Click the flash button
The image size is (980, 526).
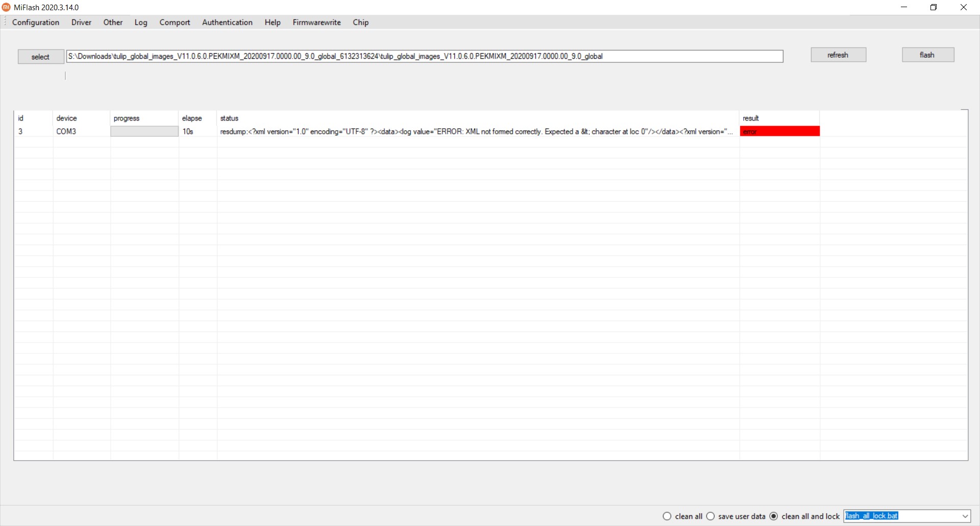click(x=927, y=55)
